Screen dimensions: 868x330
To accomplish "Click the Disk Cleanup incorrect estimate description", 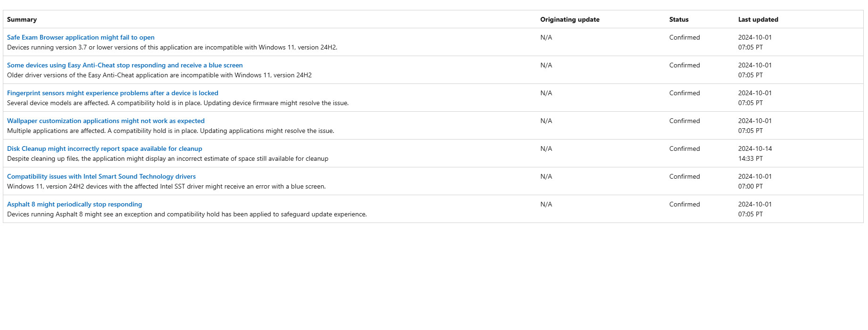I will coord(167,159).
